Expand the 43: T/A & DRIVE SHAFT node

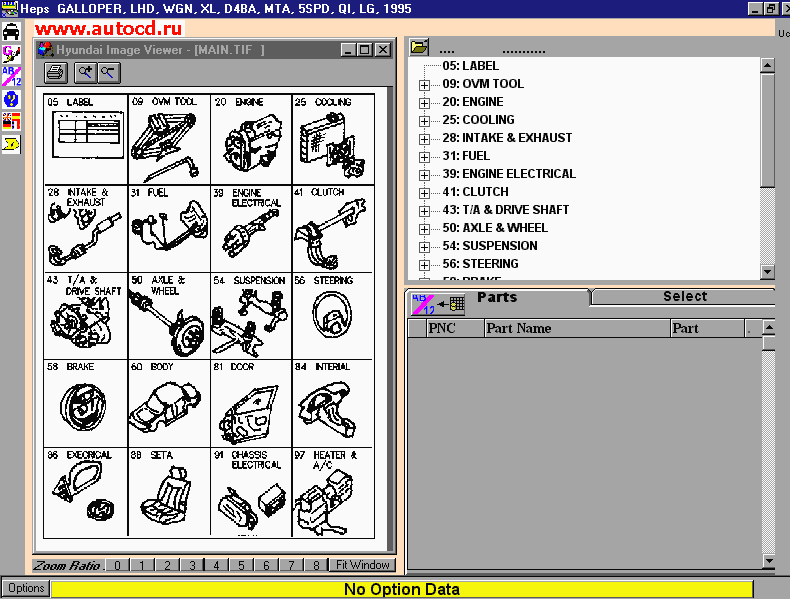[424, 211]
